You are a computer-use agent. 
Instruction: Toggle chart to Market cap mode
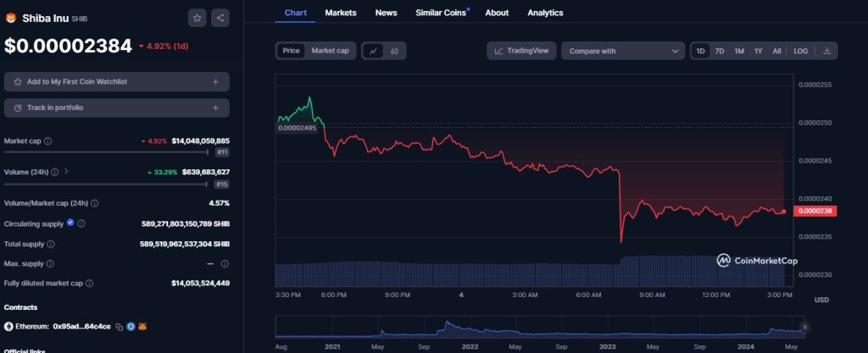point(330,51)
